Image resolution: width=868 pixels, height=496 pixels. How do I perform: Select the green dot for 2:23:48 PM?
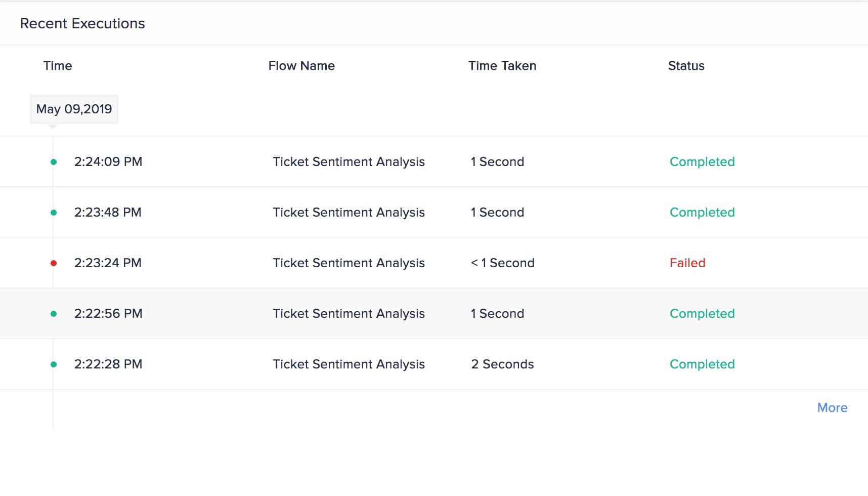[54, 213]
